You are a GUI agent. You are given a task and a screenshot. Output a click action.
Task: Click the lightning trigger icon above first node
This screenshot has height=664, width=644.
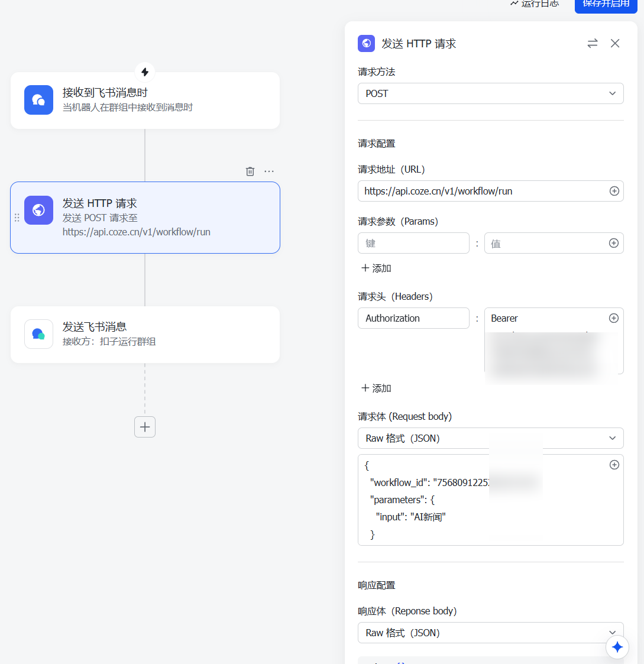point(145,72)
